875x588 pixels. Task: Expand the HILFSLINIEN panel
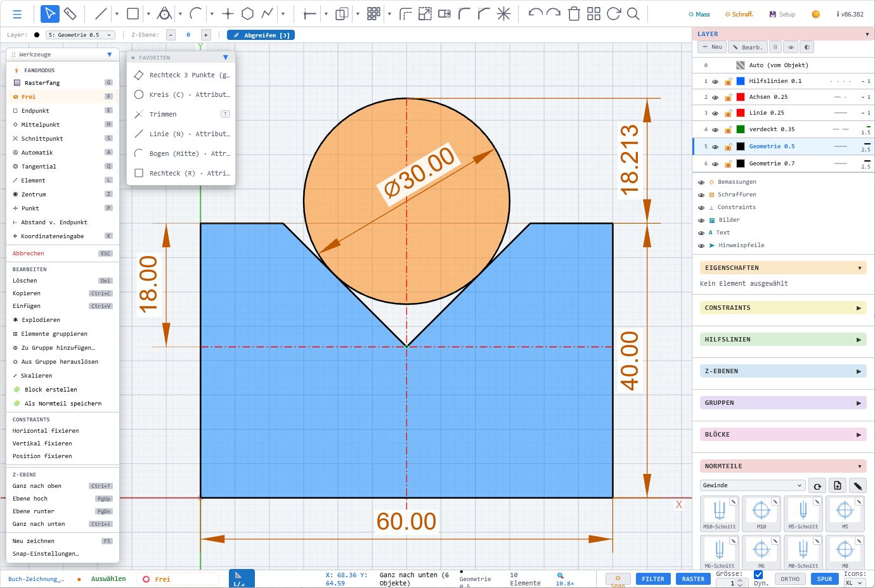click(782, 340)
